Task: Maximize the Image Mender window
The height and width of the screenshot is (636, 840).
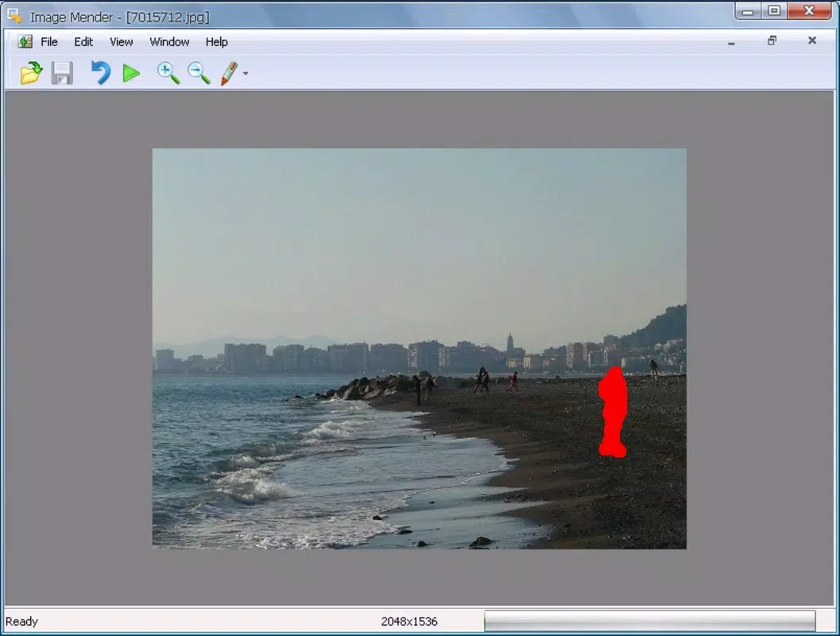Action: coord(774,11)
